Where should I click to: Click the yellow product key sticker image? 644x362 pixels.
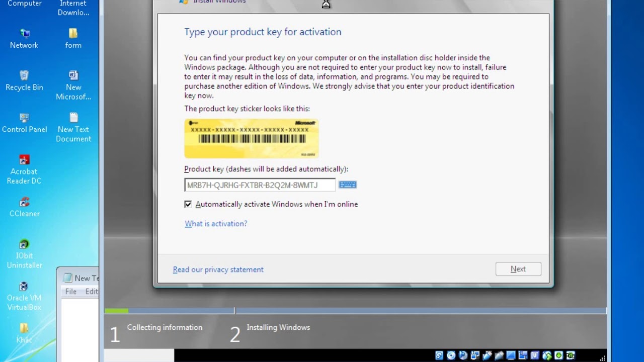(252, 138)
